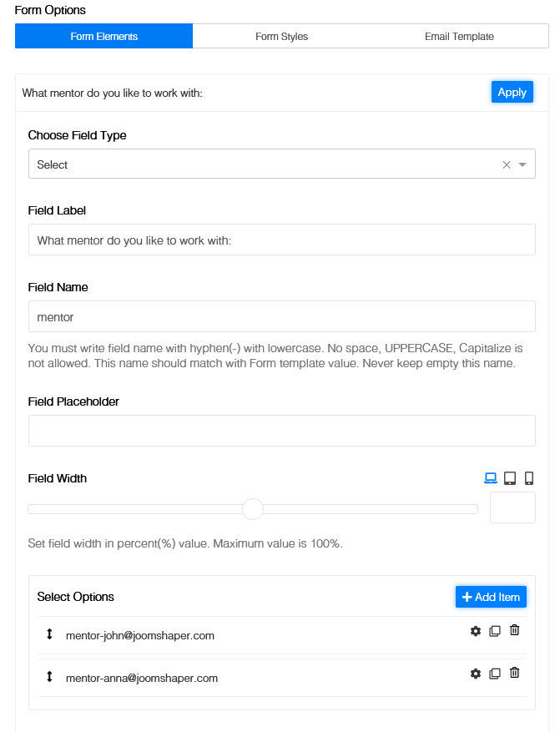Delete the mentor-anna@joomshaper.com option
Viewport: 560px width, 732px height.
point(515,673)
